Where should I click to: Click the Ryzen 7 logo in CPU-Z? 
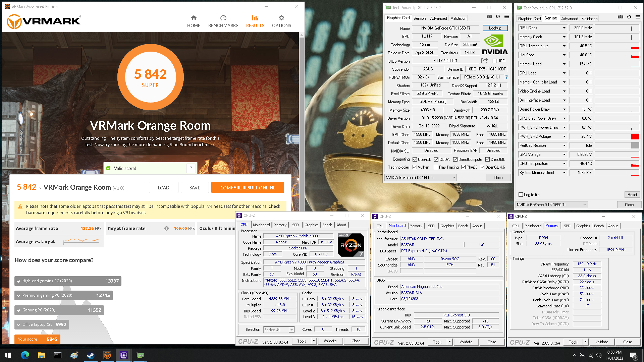click(351, 245)
